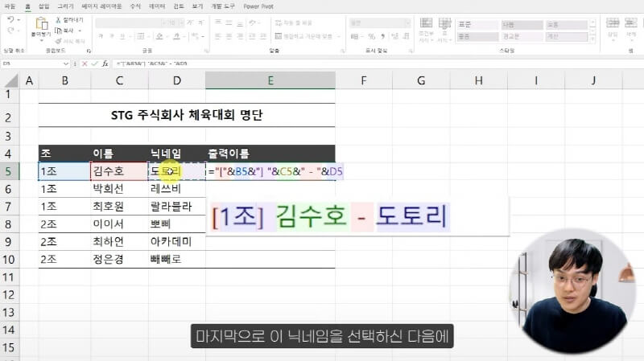Screen dimensions: 644x361
Task: Click the wrap text (자동 줄 바꿈) button
Action: tap(294, 23)
